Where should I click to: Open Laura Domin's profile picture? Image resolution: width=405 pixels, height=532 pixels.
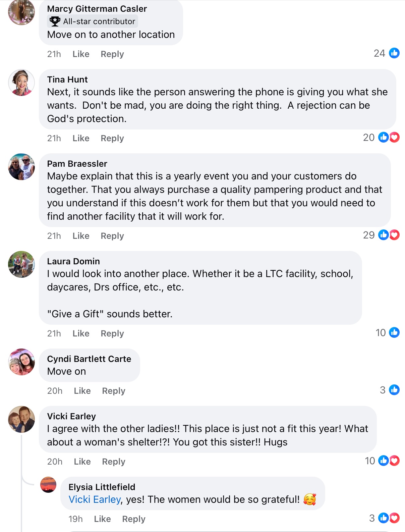[21, 264]
